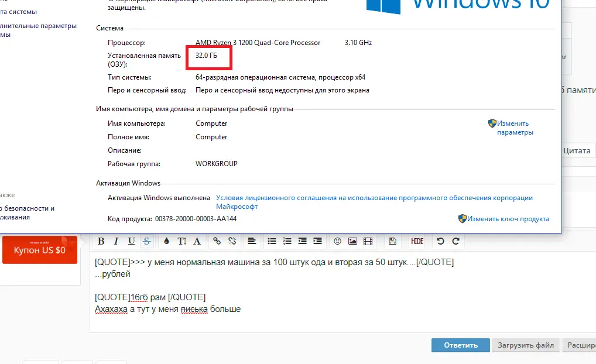This screenshot has width=596, height=364.
Task: Insert an image via picture icon
Action: click(x=352, y=241)
